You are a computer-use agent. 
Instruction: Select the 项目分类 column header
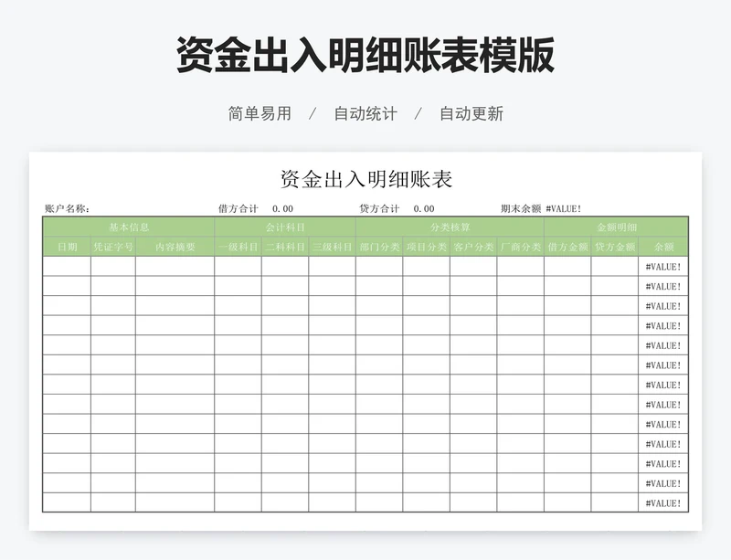427,248
